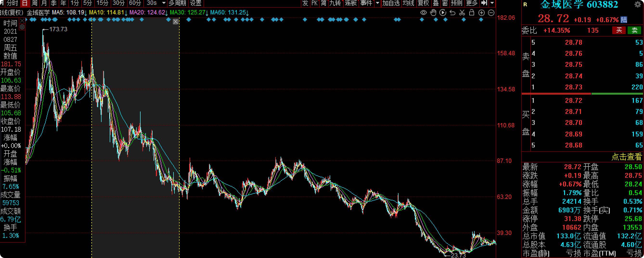Click the 简 simplified view button
This screenshot has width=644, height=258.
point(324,3)
